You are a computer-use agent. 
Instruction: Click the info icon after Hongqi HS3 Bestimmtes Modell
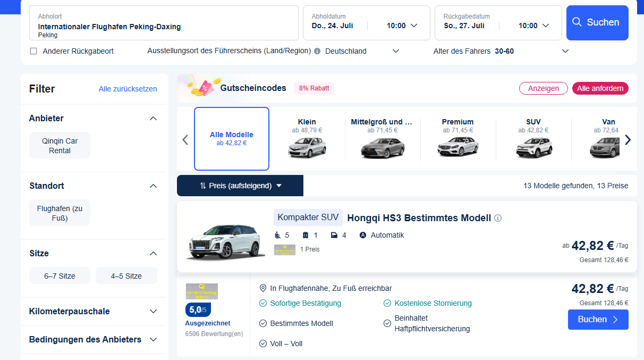[498, 218]
